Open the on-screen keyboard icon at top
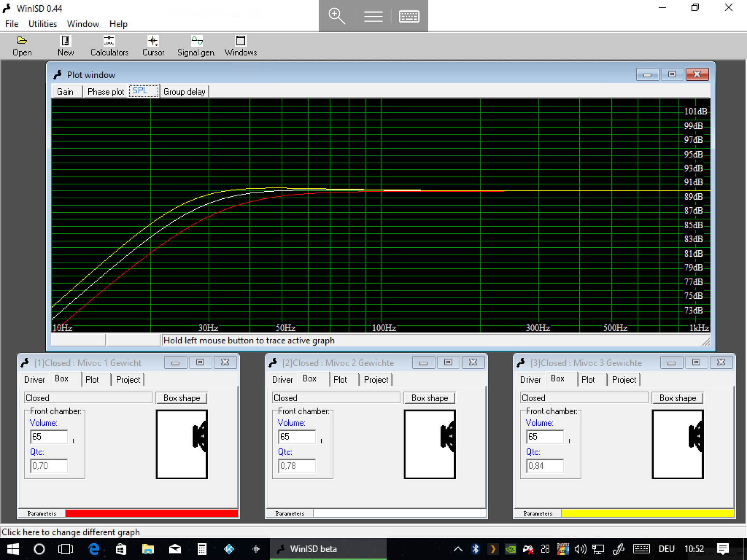The image size is (747, 560). pos(409,16)
